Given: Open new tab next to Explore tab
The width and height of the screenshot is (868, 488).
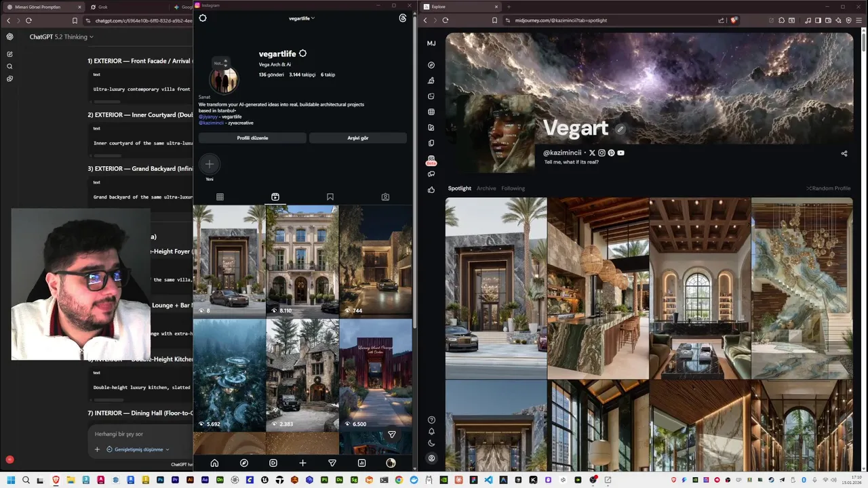Looking at the screenshot, I should coord(509,7).
